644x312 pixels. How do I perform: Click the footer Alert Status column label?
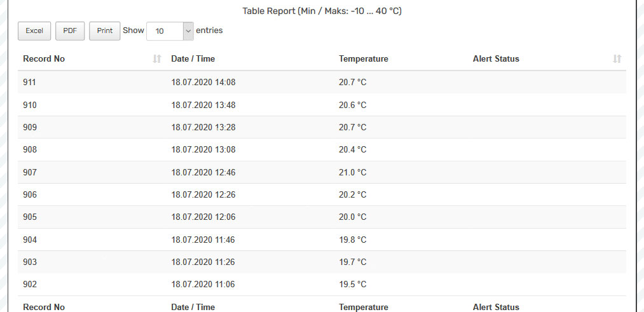click(x=496, y=307)
